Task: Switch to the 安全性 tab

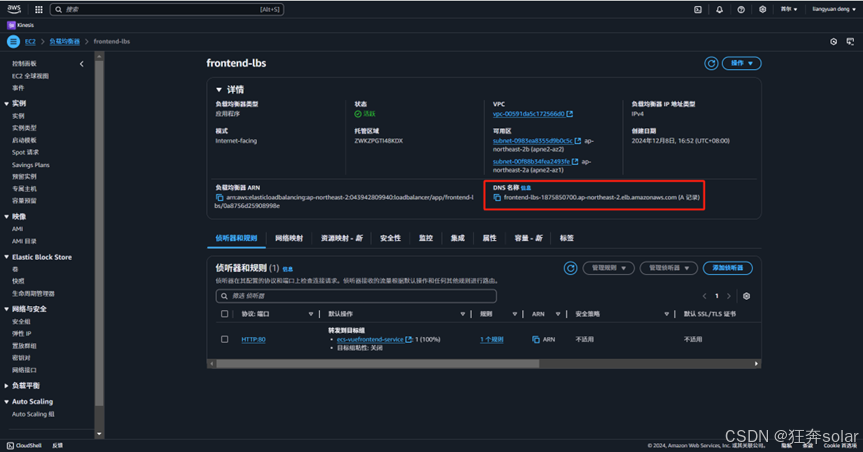Action: coord(390,238)
